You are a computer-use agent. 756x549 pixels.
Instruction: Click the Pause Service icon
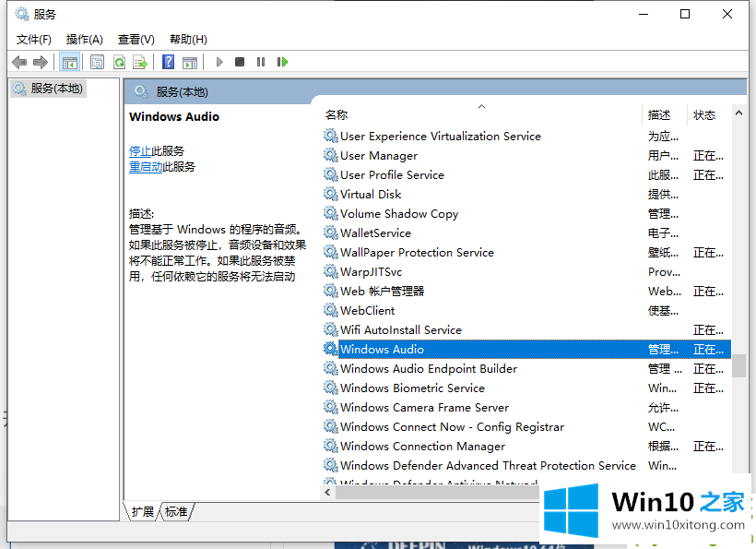pos(261,62)
